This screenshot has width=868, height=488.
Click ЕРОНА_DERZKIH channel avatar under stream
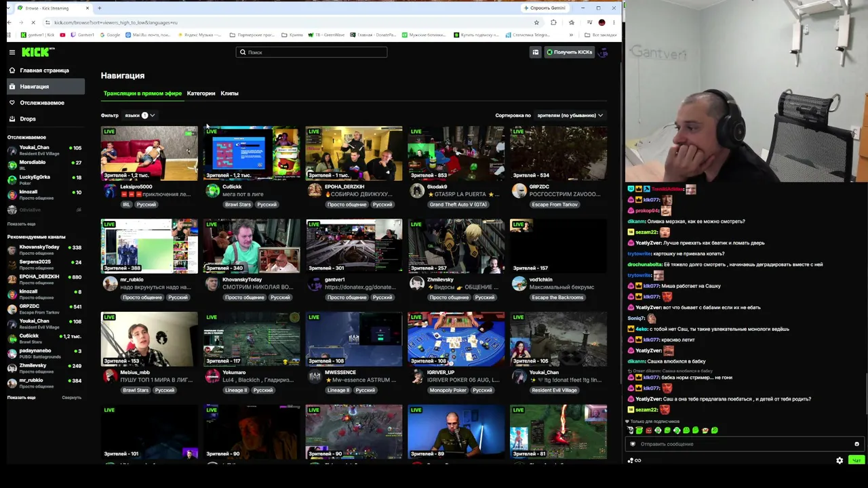pos(315,191)
